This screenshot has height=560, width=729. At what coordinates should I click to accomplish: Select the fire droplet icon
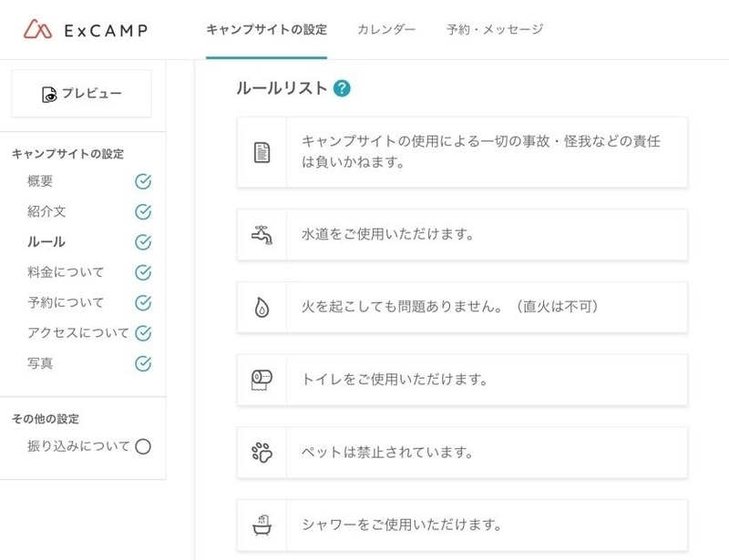(262, 308)
